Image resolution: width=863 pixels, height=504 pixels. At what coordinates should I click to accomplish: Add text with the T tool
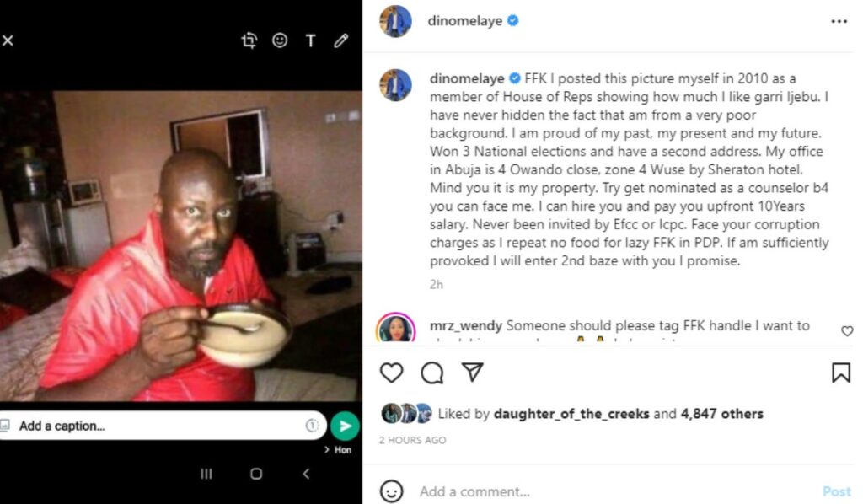311,40
